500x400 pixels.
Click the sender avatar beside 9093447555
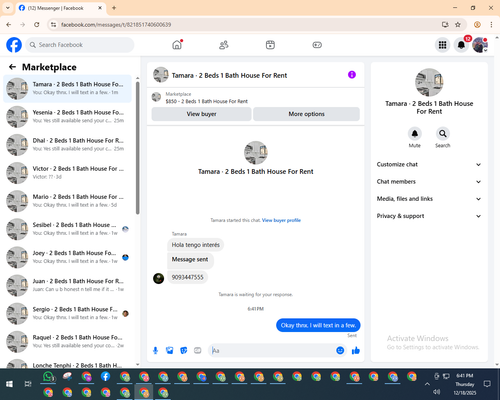[158, 278]
